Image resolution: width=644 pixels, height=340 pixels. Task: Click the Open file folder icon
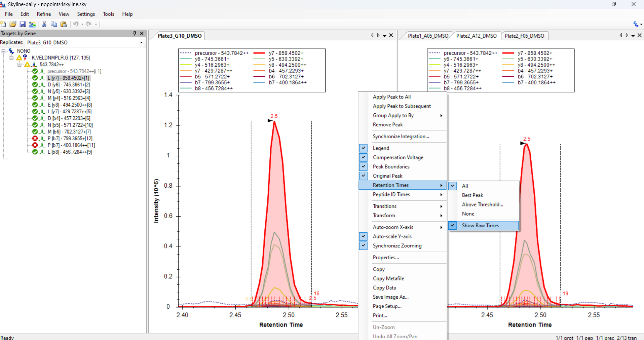tap(13, 24)
